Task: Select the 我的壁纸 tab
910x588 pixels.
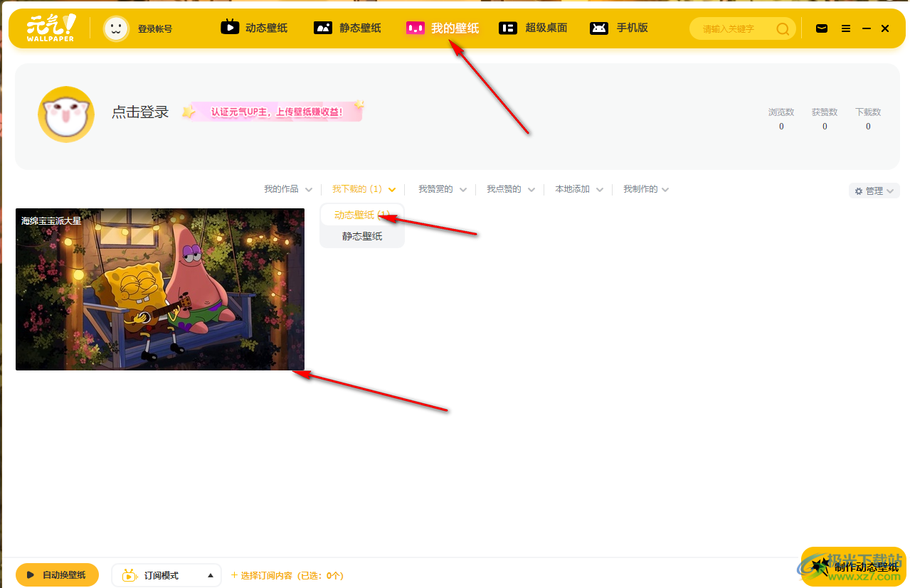Action: coord(442,28)
